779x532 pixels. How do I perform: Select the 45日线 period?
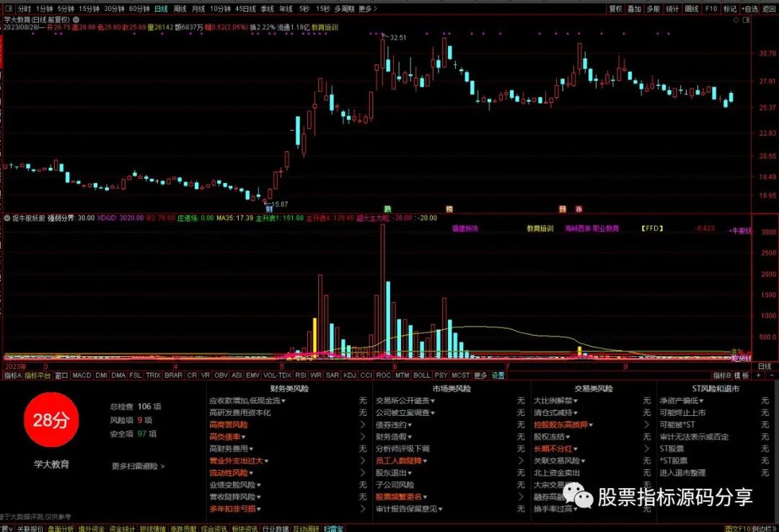245,9
